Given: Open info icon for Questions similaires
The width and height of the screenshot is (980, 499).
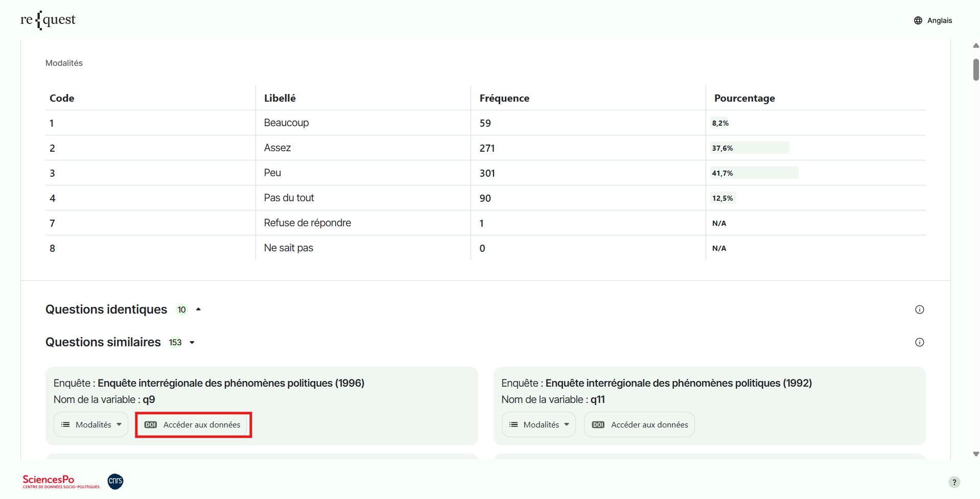Looking at the screenshot, I should coord(919,342).
